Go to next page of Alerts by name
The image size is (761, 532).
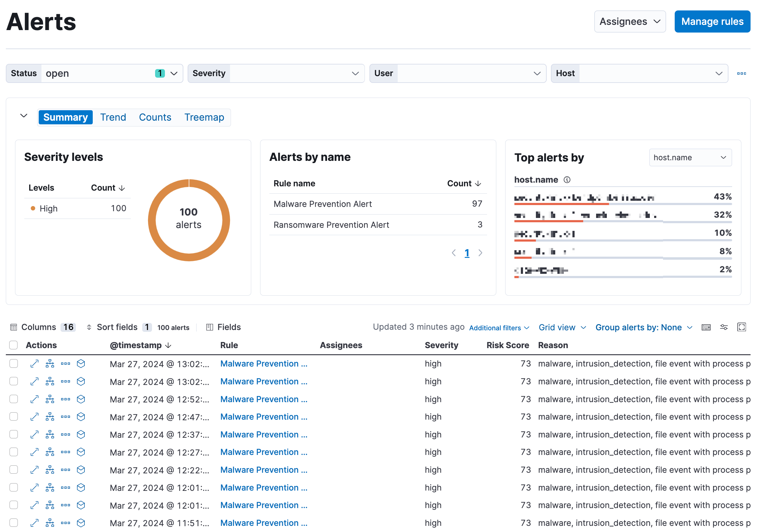pos(480,253)
